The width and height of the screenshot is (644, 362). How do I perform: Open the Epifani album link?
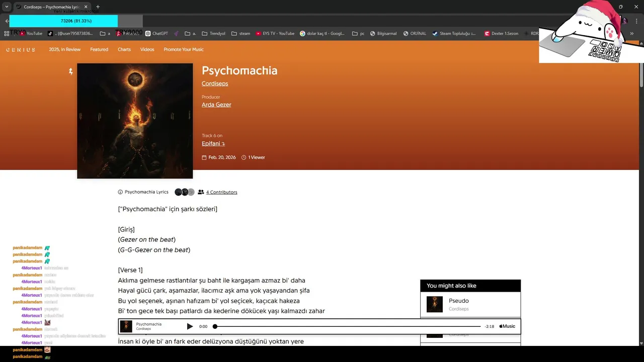(213, 144)
